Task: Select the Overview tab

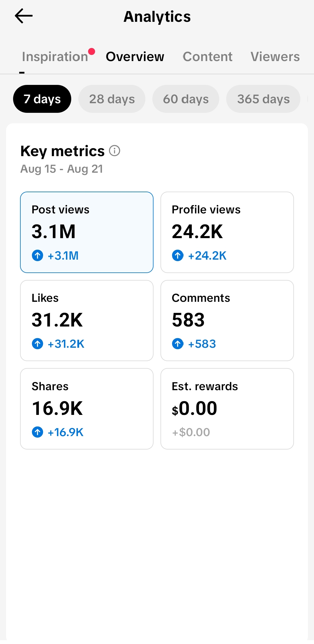Action: [x=135, y=56]
